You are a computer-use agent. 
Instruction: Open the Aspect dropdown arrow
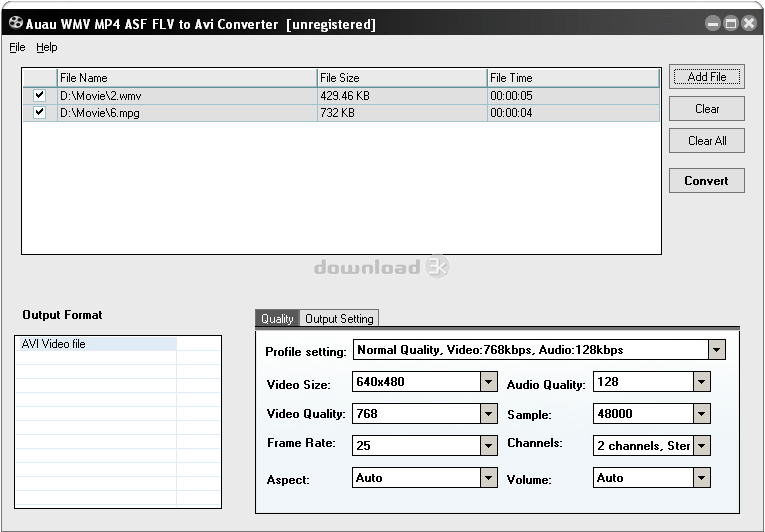point(488,478)
